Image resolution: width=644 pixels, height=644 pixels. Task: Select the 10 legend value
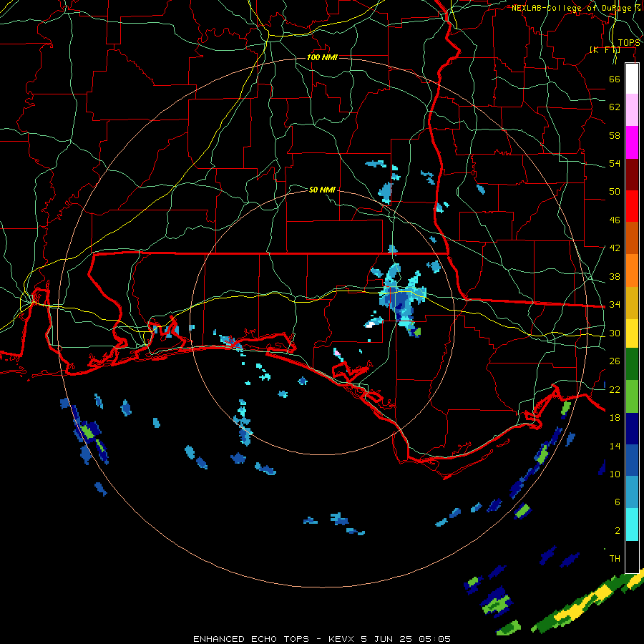pos(615,474)
